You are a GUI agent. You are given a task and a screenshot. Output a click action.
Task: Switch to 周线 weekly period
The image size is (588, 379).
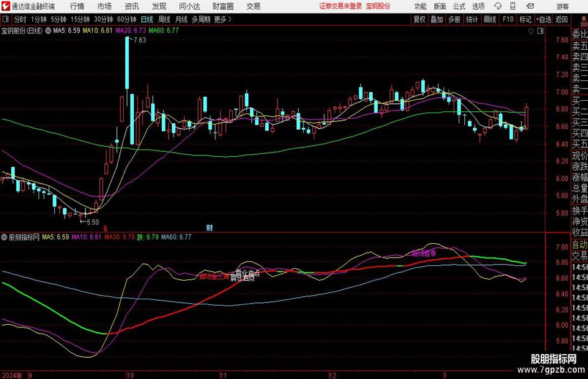[164, 19]
